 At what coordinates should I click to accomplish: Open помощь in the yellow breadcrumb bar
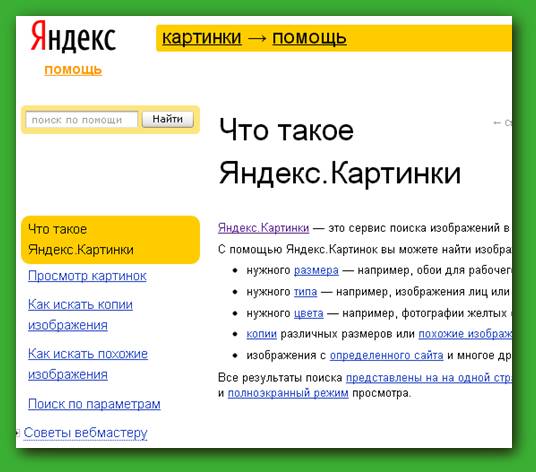pyautogui.click(x=309, y=38)
